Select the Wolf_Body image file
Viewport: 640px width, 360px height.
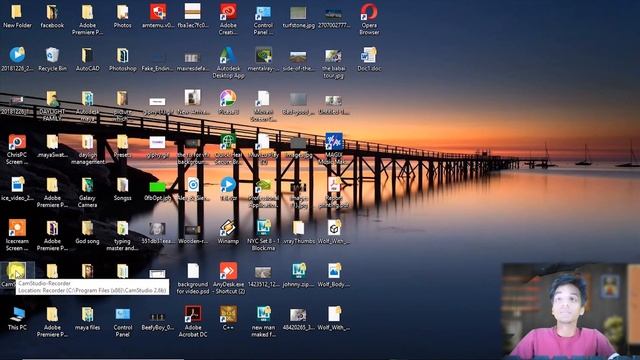(x=333, y=275)
